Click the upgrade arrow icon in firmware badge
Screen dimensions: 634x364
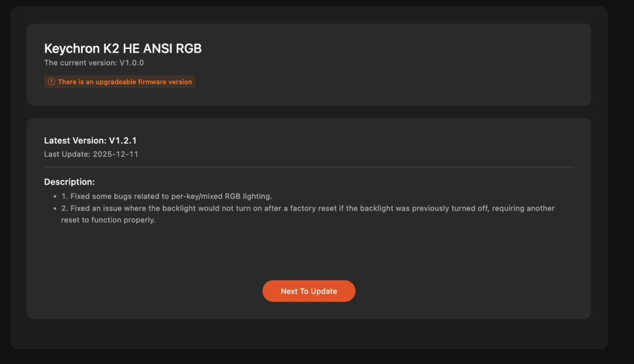pos(51,82)
